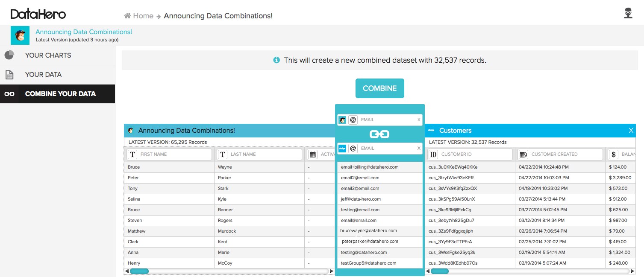Click the pie chart icon in sidebar
This screenshot has height=277, width=644.
point(9,55)
